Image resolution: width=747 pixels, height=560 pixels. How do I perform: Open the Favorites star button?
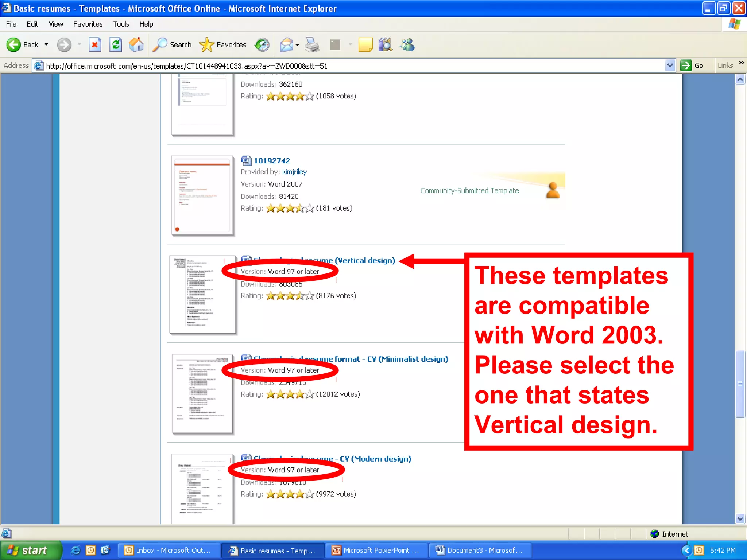[223, 45]
